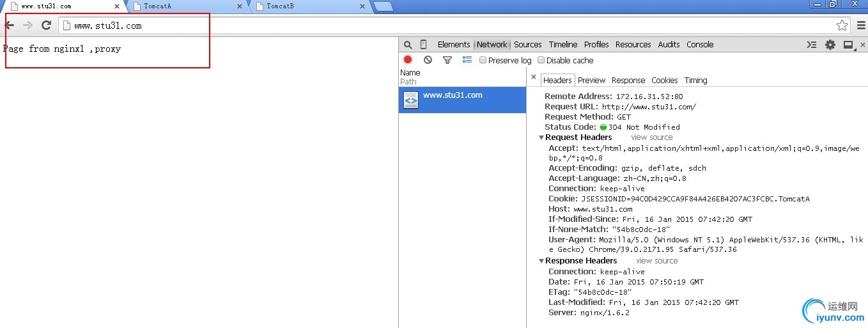Image resolution: width=868 pixels, height=328 pixels.
Task: Open the network filter funnel icon
Action: tap(447, 60)
